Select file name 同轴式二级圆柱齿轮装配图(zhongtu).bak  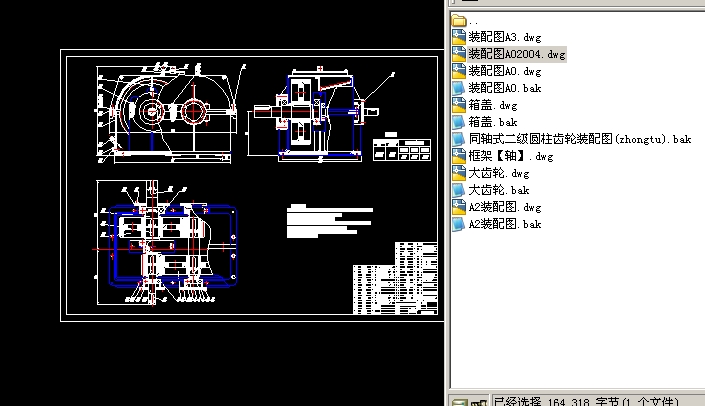point(580,139)
